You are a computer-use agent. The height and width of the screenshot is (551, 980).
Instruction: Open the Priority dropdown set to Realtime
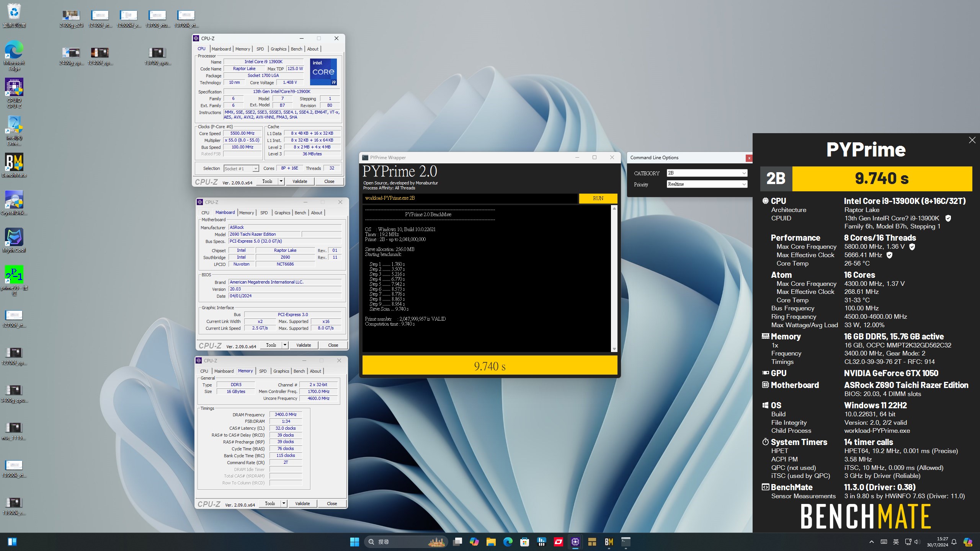click(x=707, y=184)
